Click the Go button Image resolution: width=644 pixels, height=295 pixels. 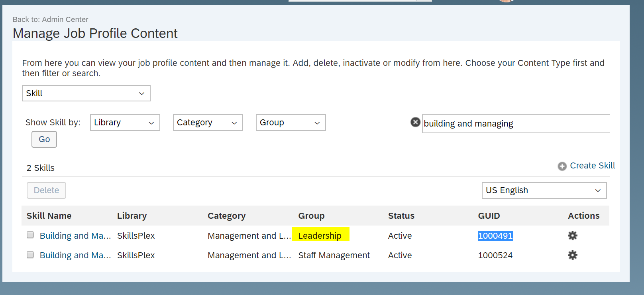(x=44, y=139)
